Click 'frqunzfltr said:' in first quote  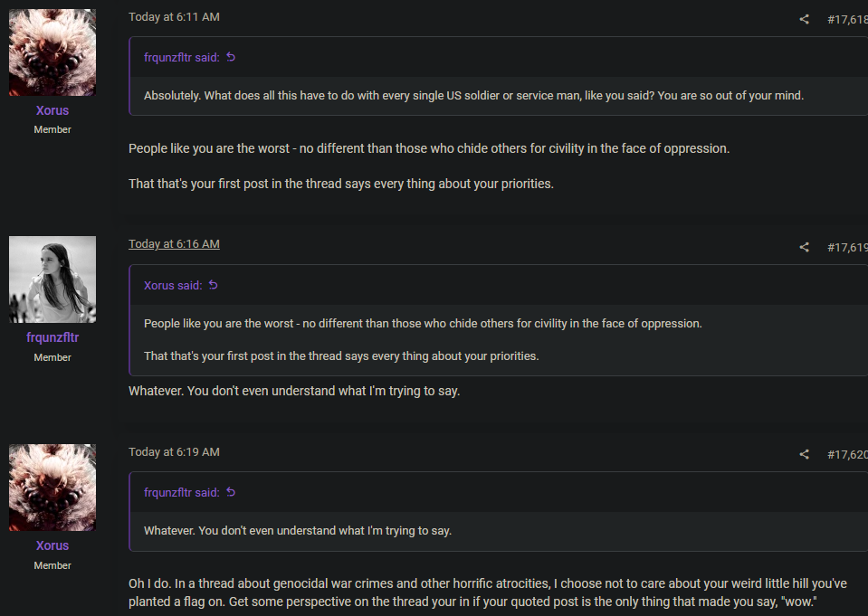182,58
